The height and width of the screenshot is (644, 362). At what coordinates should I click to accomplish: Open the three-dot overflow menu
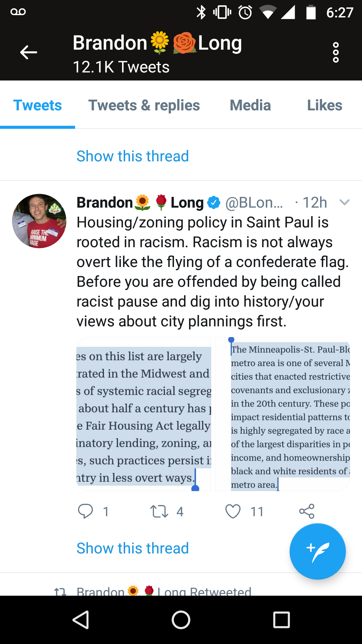click(336, 52)
